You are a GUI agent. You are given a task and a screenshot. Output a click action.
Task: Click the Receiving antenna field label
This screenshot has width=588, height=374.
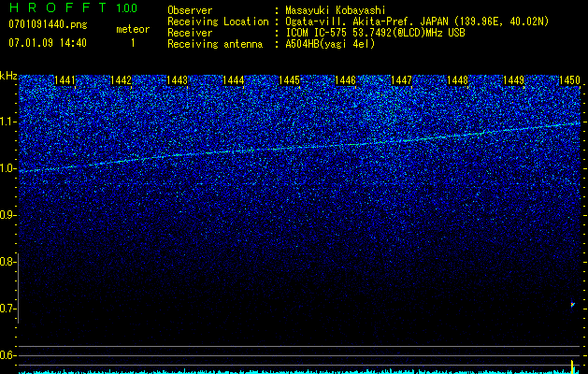point(215,44)
